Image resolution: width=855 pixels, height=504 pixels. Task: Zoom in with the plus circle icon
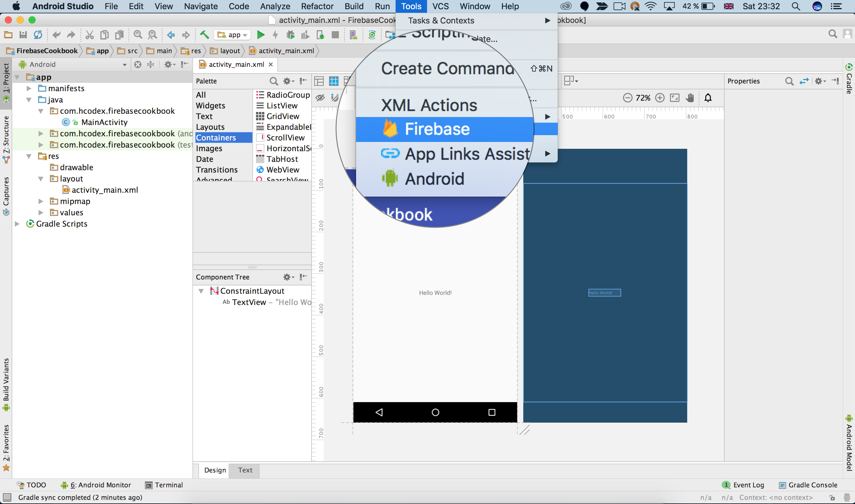pos(659,98)
